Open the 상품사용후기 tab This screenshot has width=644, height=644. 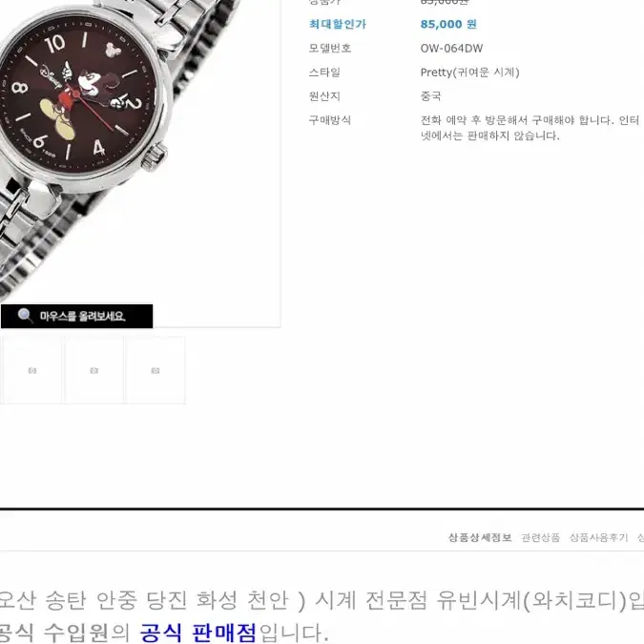[x=598, y=537]
